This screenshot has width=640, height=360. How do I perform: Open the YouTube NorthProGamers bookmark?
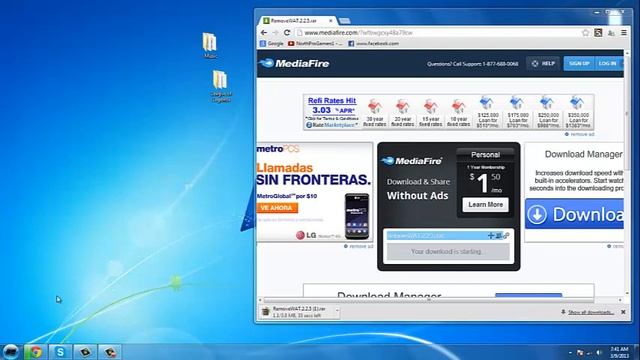315,43
